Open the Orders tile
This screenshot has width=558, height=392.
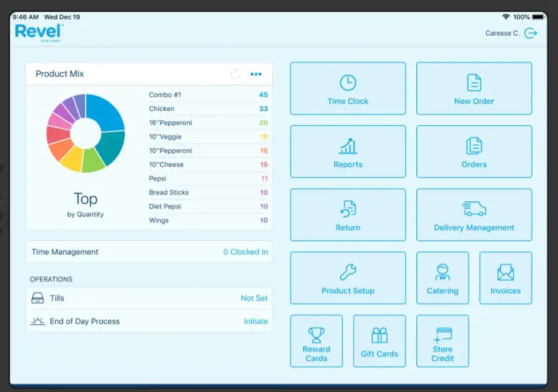pyautogui.click(x=474, y=152)
